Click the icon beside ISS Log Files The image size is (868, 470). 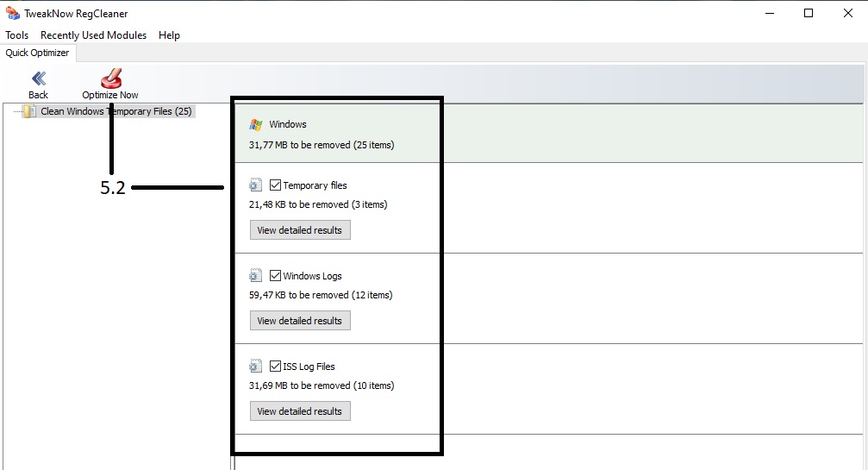pyautogui.click(x=255, y=366)
